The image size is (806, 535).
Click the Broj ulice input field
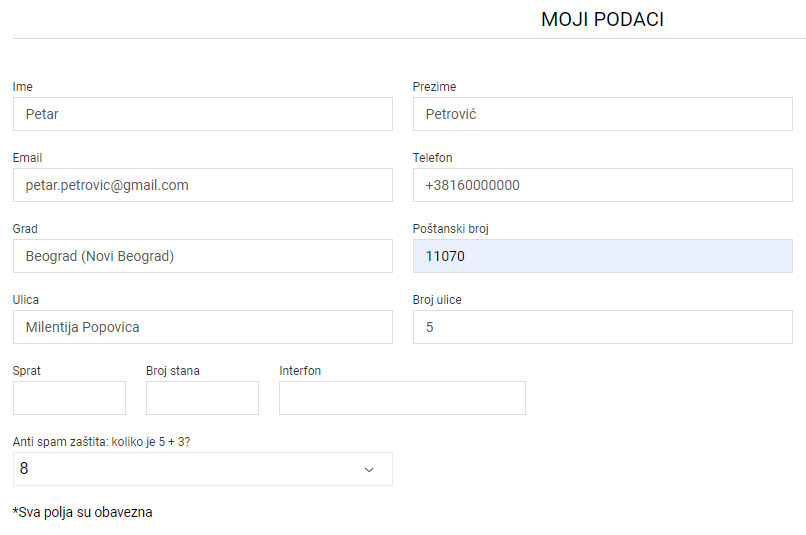(602, 327)
